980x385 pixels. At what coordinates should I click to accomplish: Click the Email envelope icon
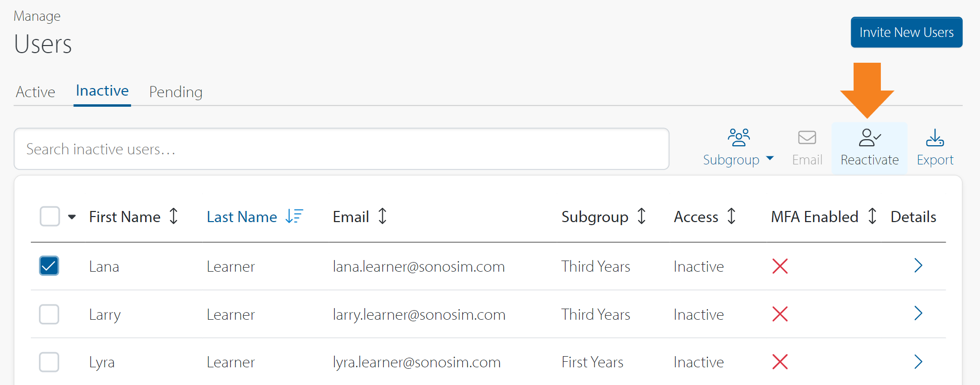(807, 138)
